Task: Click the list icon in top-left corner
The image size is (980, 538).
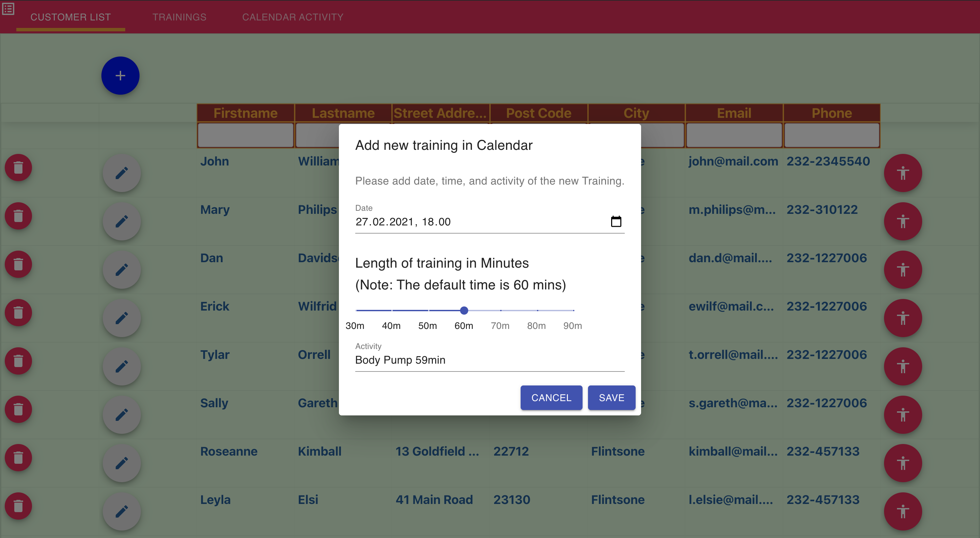Action: [x=9, y=9]
